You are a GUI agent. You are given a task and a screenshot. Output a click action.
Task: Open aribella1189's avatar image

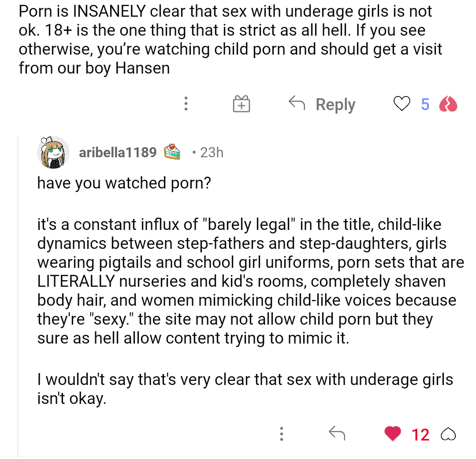coord(53,152)
